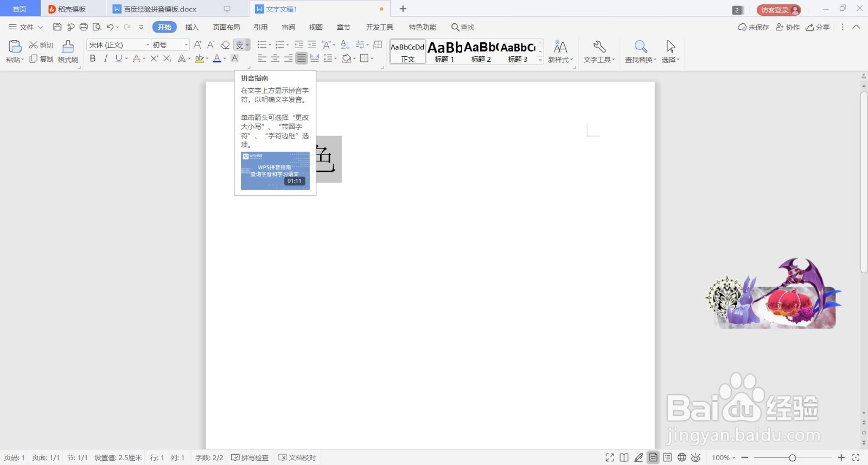Switch to web layout globe icon
The width and height of the screenshot is (868, 465).
coord(682,457)
